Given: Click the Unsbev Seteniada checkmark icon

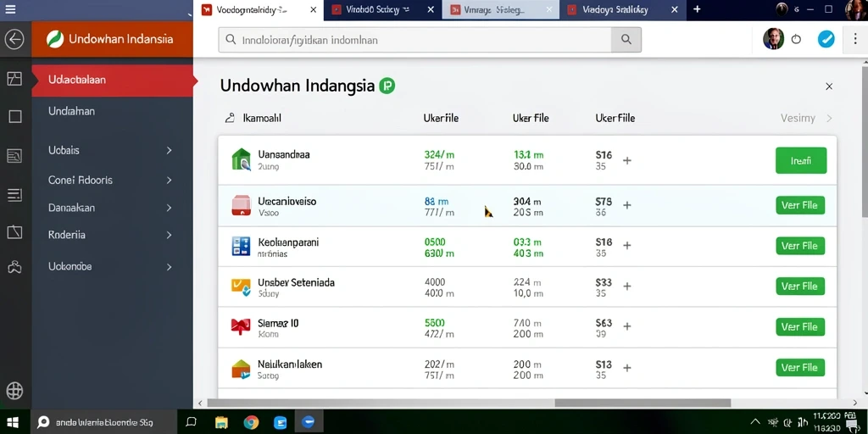Looking at the screenshot, I should tap(241, 286).
